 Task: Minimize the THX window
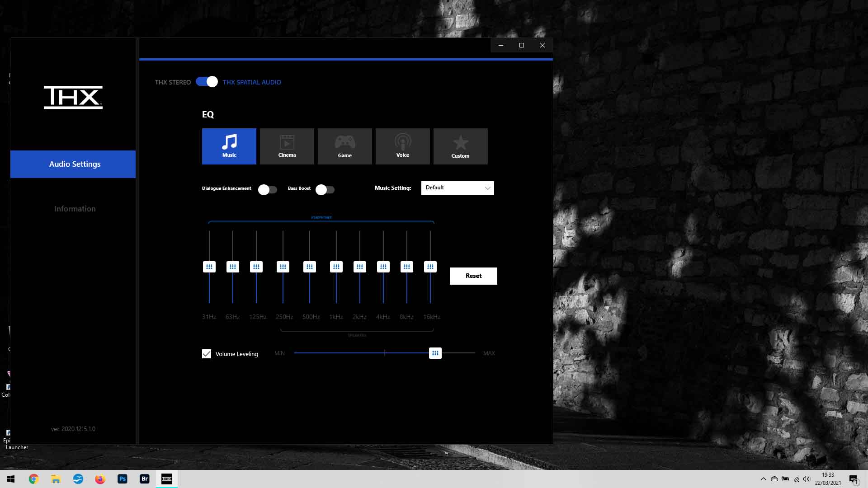coord(501,45)
